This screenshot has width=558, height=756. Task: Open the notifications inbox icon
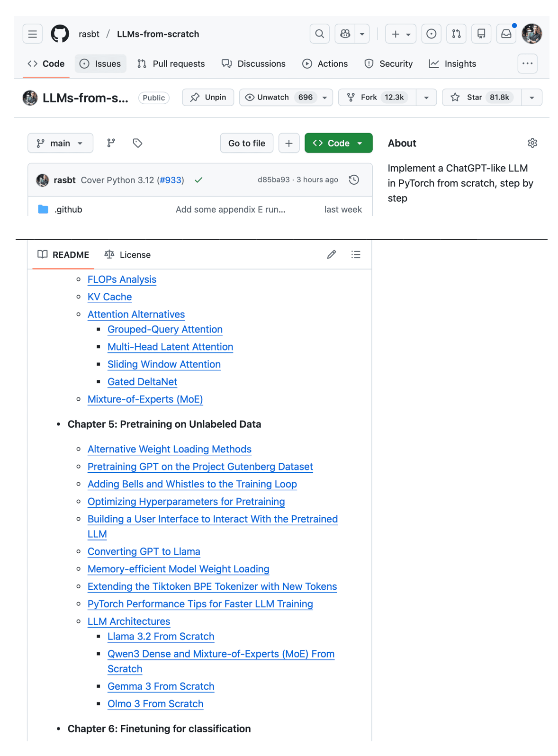click(506, 34)
